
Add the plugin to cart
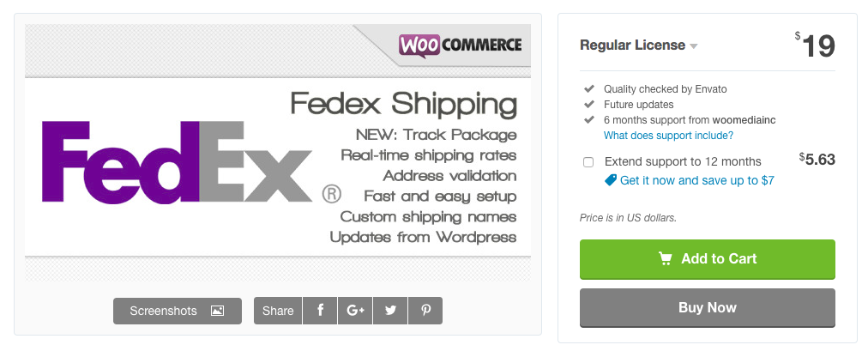pyautogui.click(x=707, y=259)
